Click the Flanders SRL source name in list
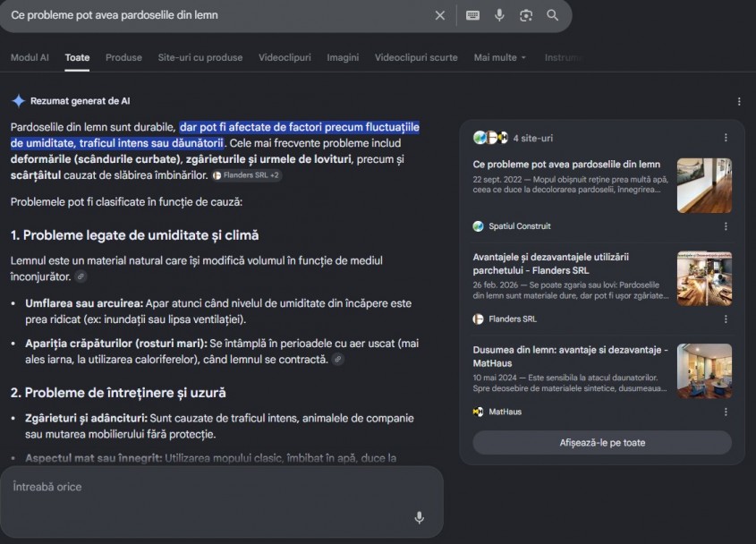The image size is (756, 544). [x=513, y=319]
